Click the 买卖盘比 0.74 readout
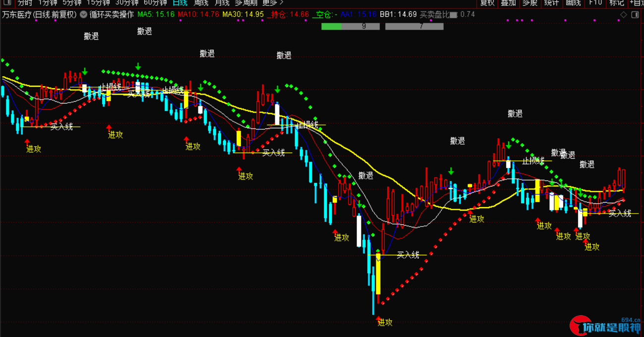The image size is (644, 337). 447,14
